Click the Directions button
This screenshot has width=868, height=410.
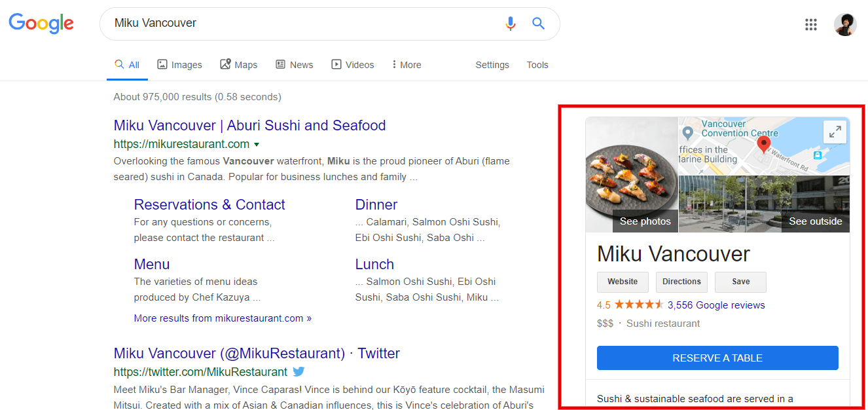[681, 282]
